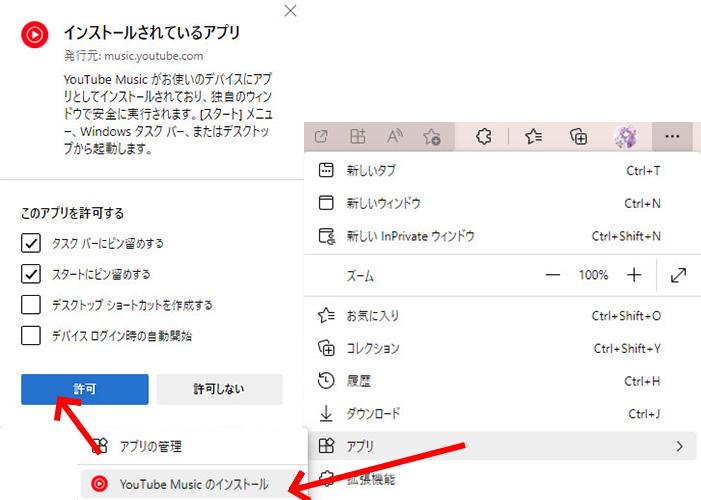Open the Favorites list toolbar icon
Image resolution: width=701 pixels, height=500 pixels.
coord(533,136)
